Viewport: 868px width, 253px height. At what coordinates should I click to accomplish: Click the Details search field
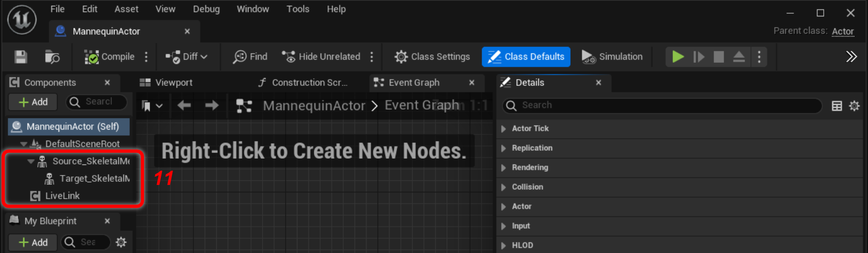click(664, 105)
